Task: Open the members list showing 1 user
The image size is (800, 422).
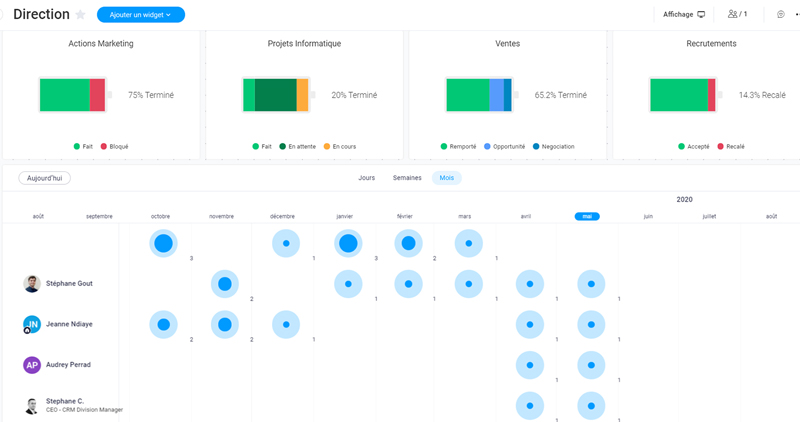Action: [737, 14]
